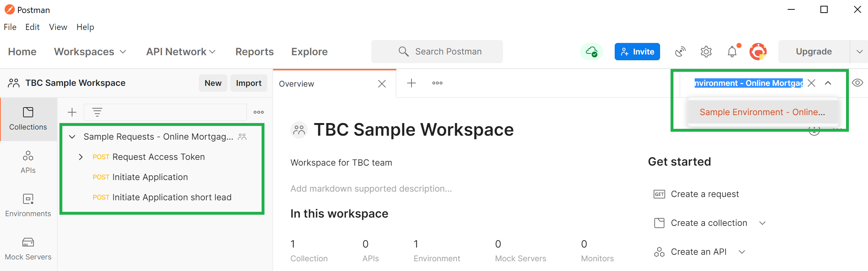Viewport: 868px width, 271px height.
Task: Click the API icon beside Create an API
Action: (x=659, y=252)
